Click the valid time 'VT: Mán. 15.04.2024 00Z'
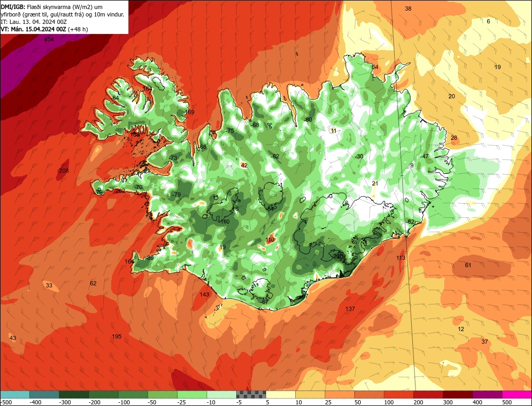This screenshot has height=406, width=532. coord(33,29)
